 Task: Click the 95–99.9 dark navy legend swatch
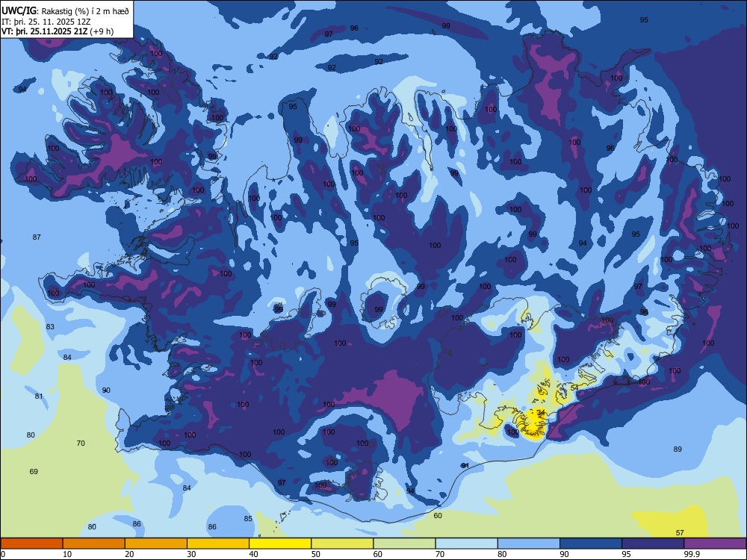click(653, 544)
